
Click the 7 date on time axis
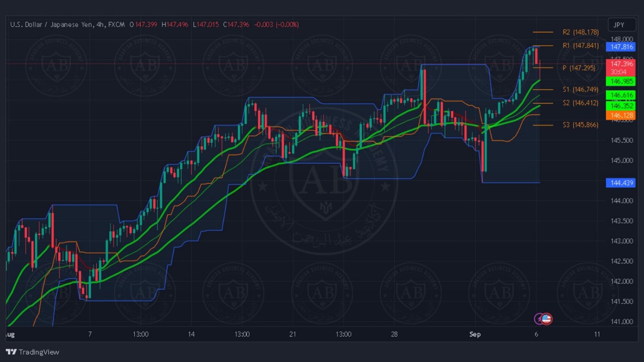[x=90, y=334]
